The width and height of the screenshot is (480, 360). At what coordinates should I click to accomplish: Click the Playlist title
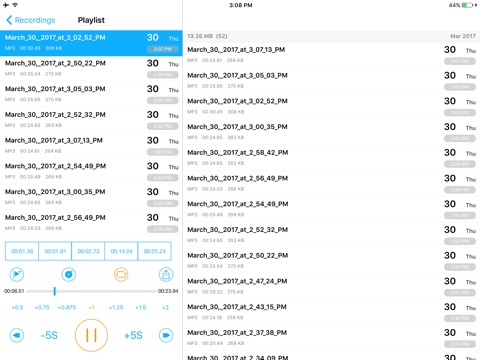coord(91,20)
